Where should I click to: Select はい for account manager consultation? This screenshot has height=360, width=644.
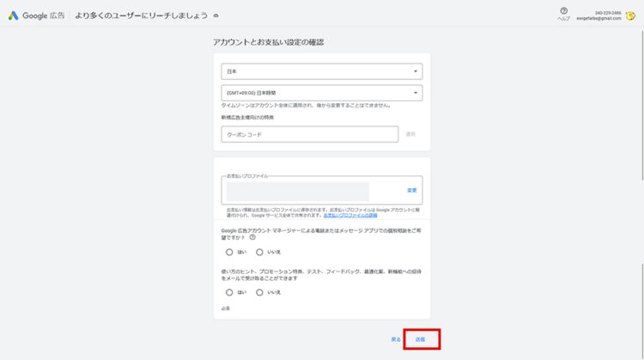(x=229, y=252)
